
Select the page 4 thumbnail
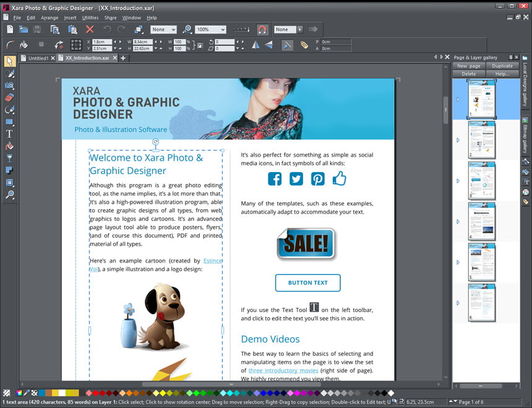coord(481,221)
